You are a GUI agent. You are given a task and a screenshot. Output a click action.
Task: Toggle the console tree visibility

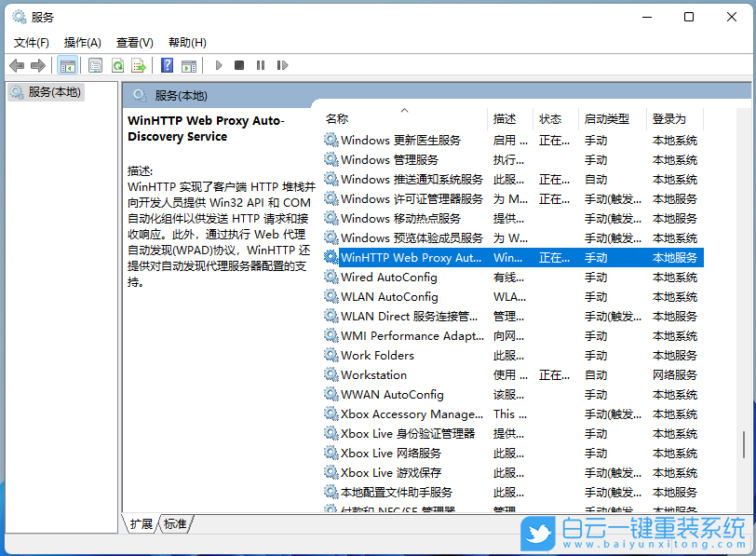point(66,65)
